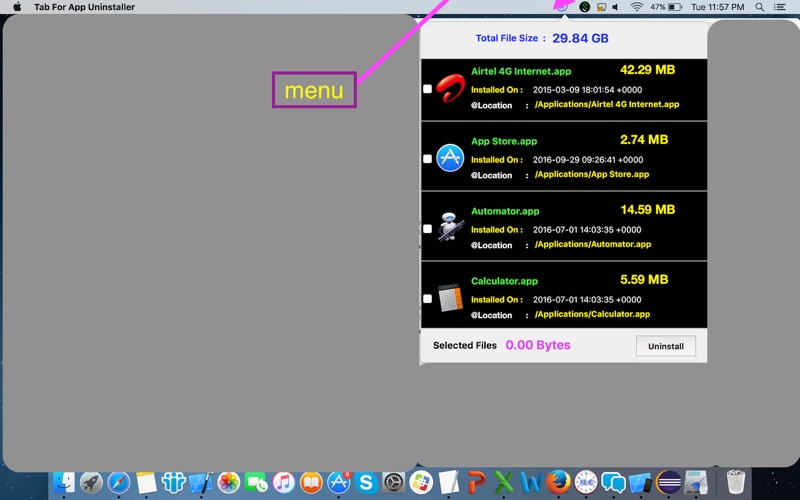This screenshot has width=800, height=500.
Task: Launch PowerPoint from the Dock
Action: (477, 482)
